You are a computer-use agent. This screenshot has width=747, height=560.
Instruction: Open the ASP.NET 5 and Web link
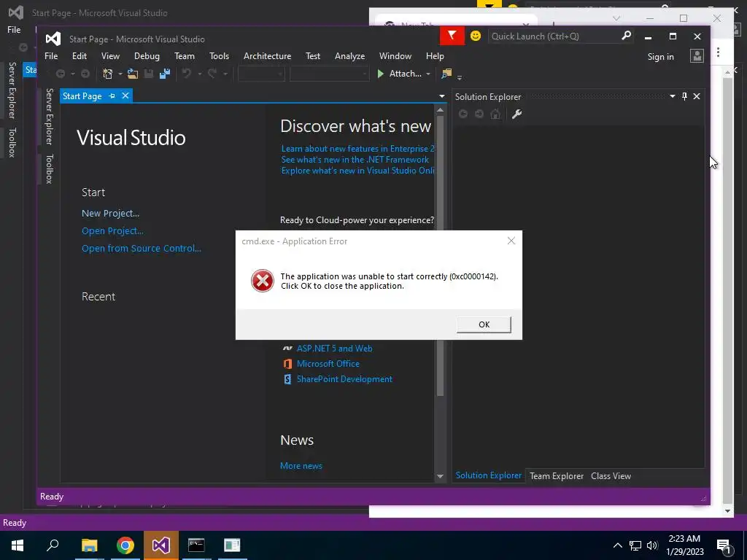click(x=334, y=349)
